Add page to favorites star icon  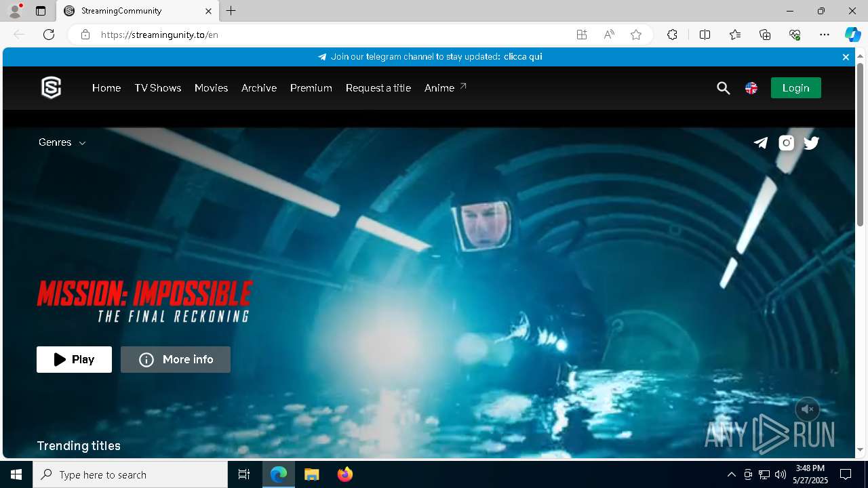pos(636,35)
